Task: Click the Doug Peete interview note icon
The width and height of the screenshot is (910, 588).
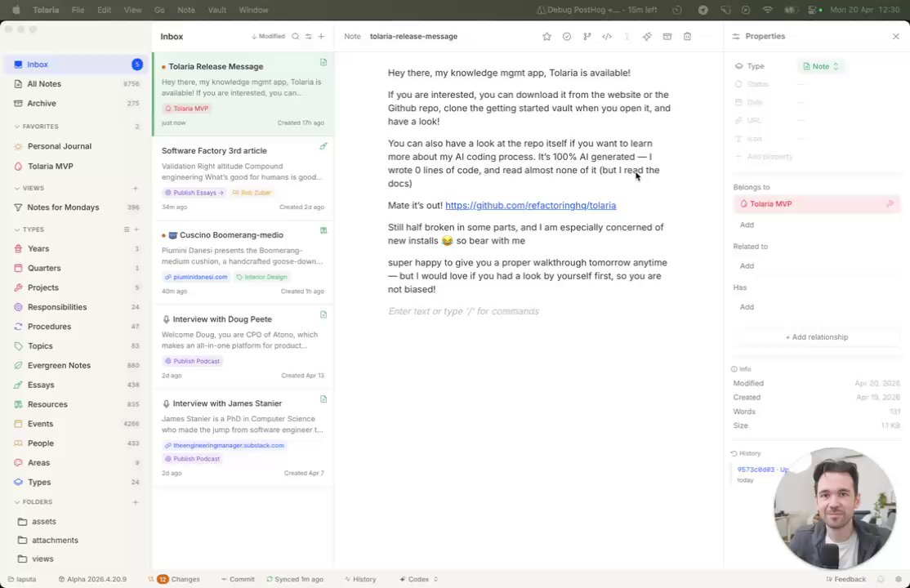Action: (x=323, y=314)
